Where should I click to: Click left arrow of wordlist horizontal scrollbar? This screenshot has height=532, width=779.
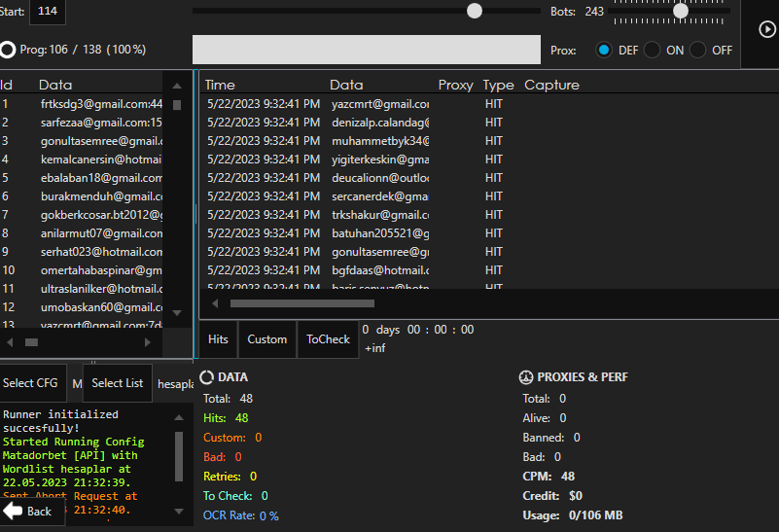tap(10, 342)
